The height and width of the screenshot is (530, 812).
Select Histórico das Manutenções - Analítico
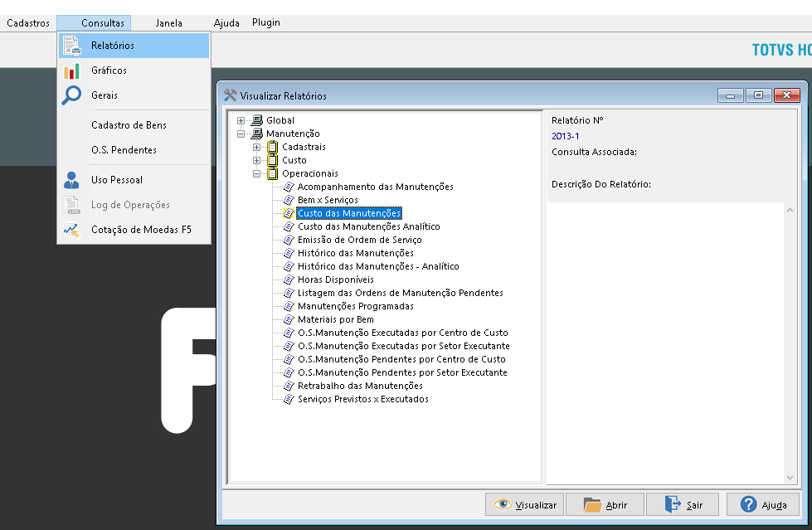coord(378,266)
